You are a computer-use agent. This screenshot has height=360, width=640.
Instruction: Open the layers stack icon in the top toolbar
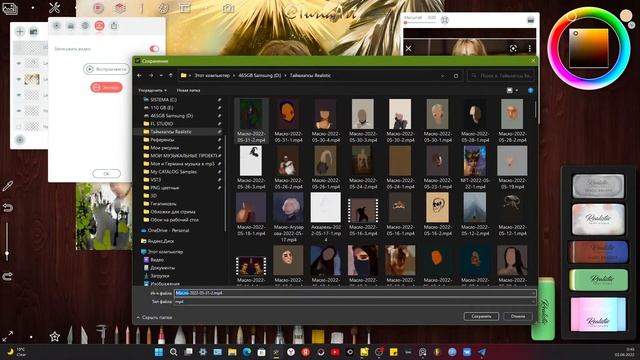point(120,8)
